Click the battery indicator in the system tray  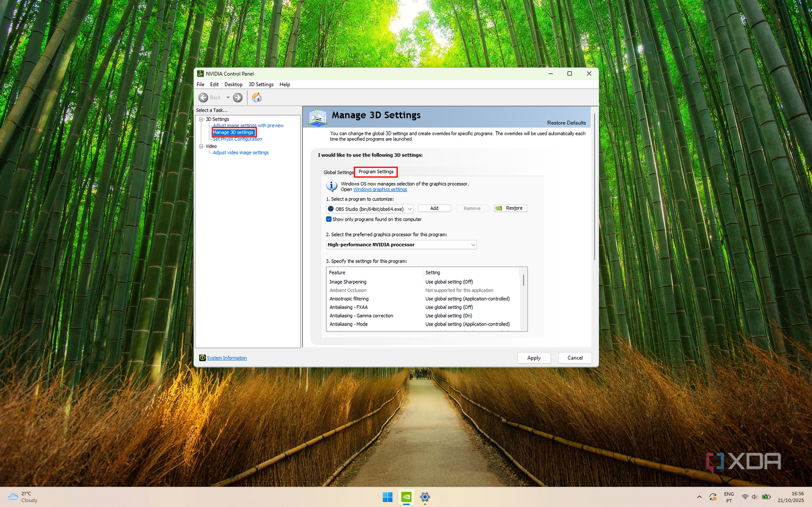coord(766,497)
